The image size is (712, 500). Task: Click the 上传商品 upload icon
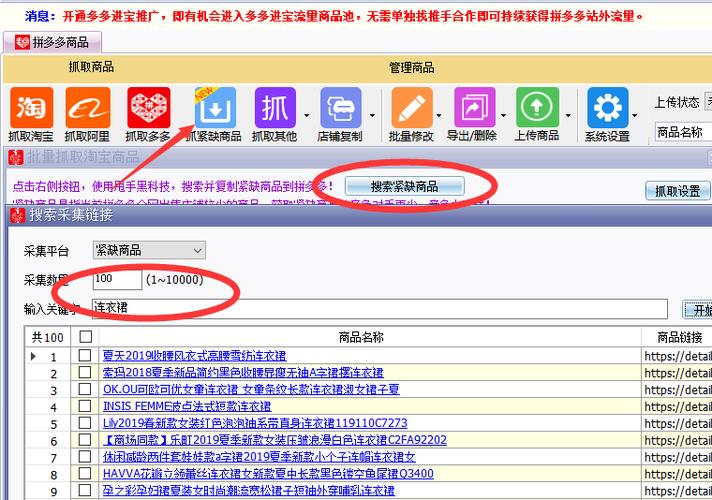(x=537, y=108)
